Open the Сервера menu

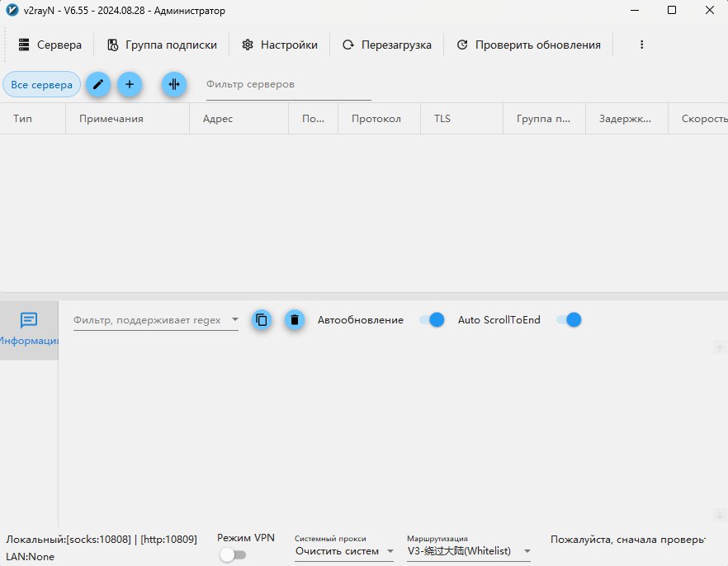click(x=50, y=45)
